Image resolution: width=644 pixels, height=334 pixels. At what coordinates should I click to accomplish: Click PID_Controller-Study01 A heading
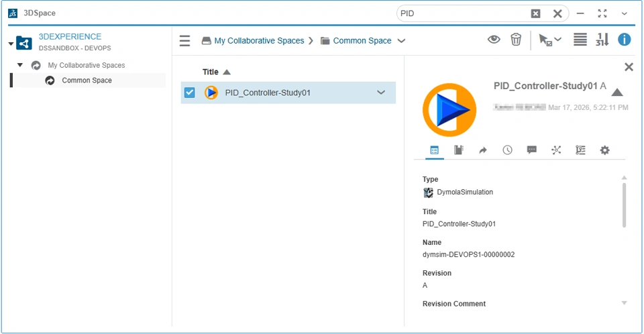pyautogui.click(x=550, y=86)
